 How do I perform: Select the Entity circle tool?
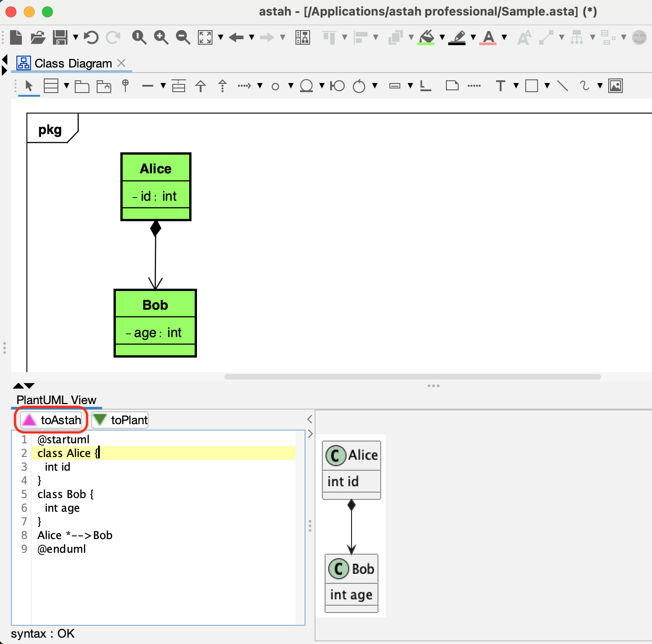click(306, 86)
